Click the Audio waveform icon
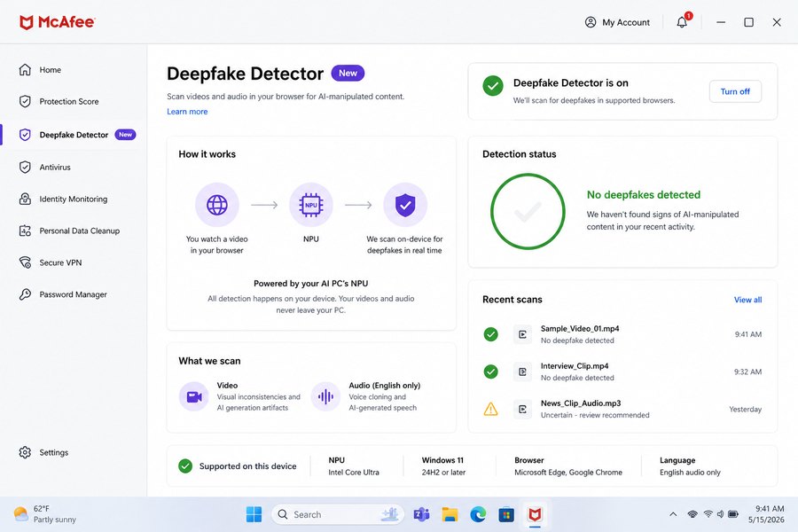 pos(325,396)
